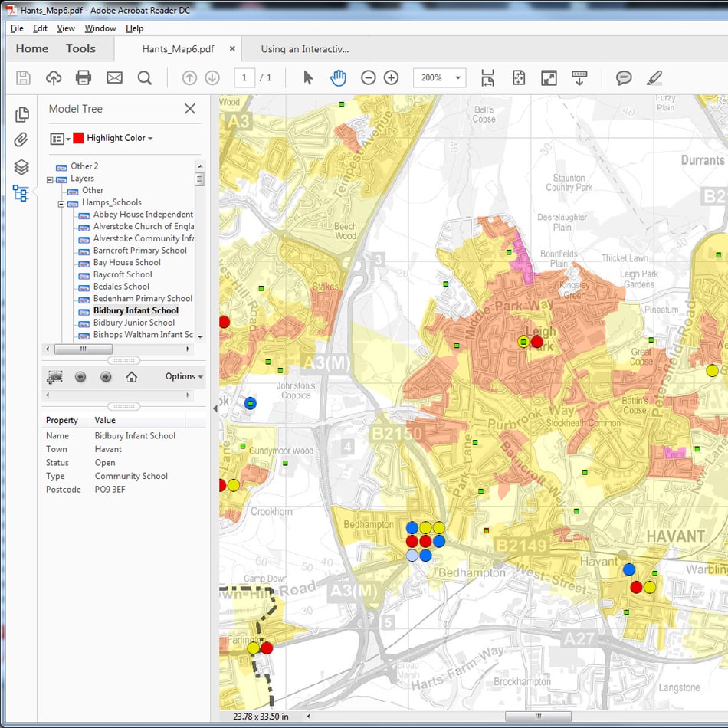
Task: Click the Highlighter pen tool icon
Action: coord(654,77)
